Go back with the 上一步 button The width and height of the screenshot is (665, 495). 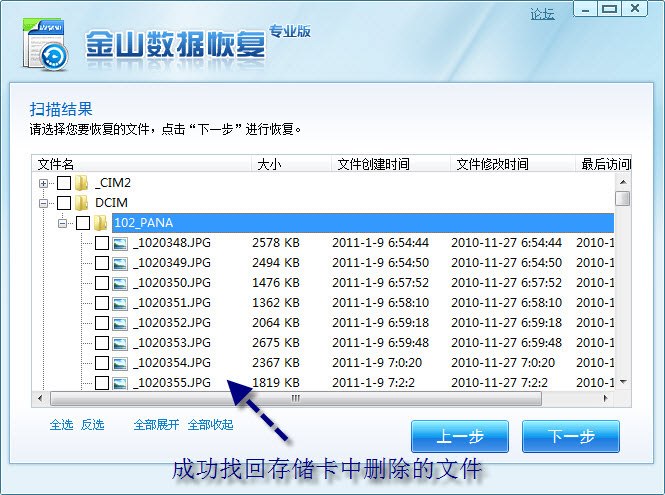click(460, 436)
